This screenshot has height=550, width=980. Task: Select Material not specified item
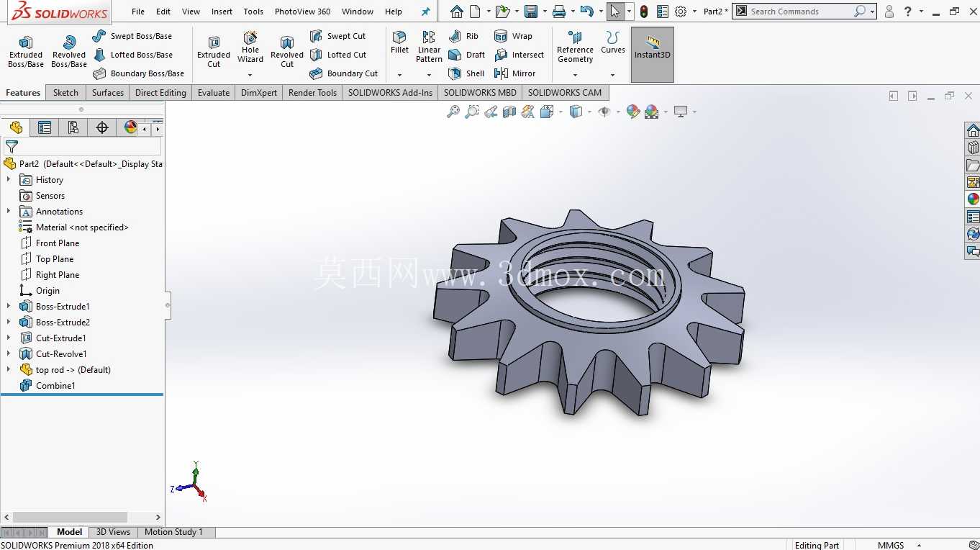pos(82,227)
